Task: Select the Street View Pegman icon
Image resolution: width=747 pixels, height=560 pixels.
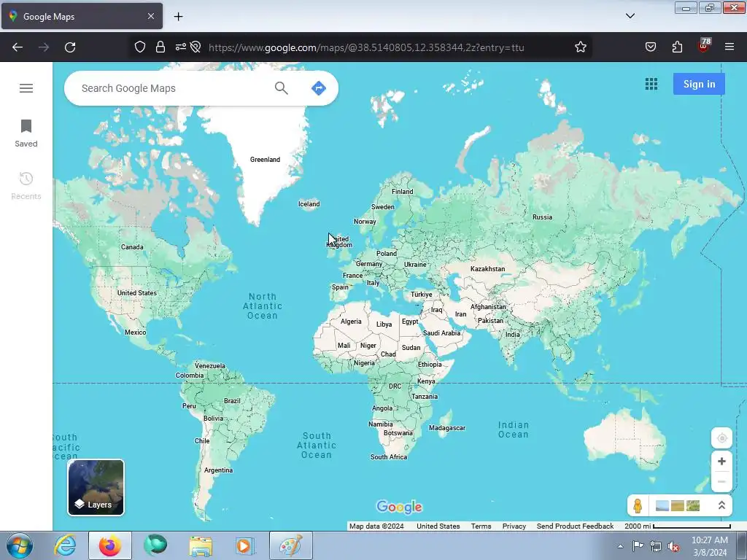Action: (638, 505)
